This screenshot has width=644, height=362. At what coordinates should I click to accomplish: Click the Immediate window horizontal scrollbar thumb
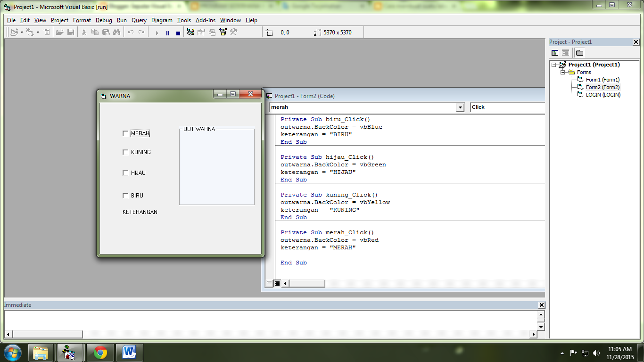(47, 334)
